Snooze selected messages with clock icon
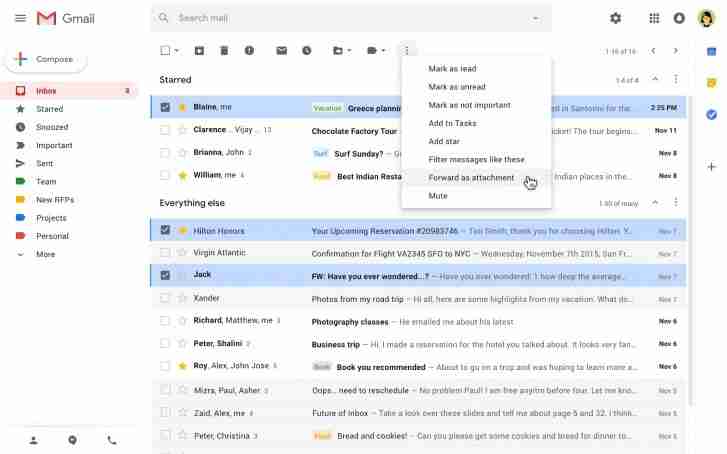The image size is (727, 454). point(306,51)
